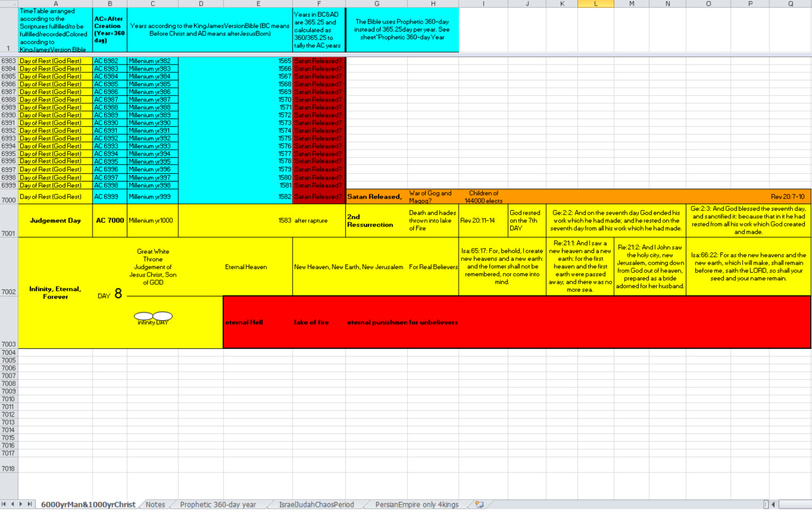
Task: Click the 'AC= After Creation' header cell
Action: pos(110,30)
